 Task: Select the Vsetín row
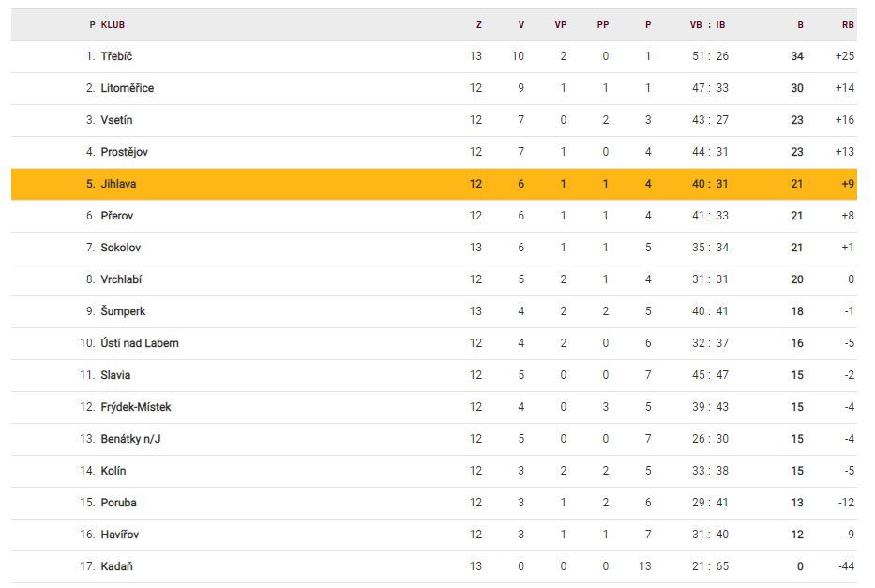point(116,120)
